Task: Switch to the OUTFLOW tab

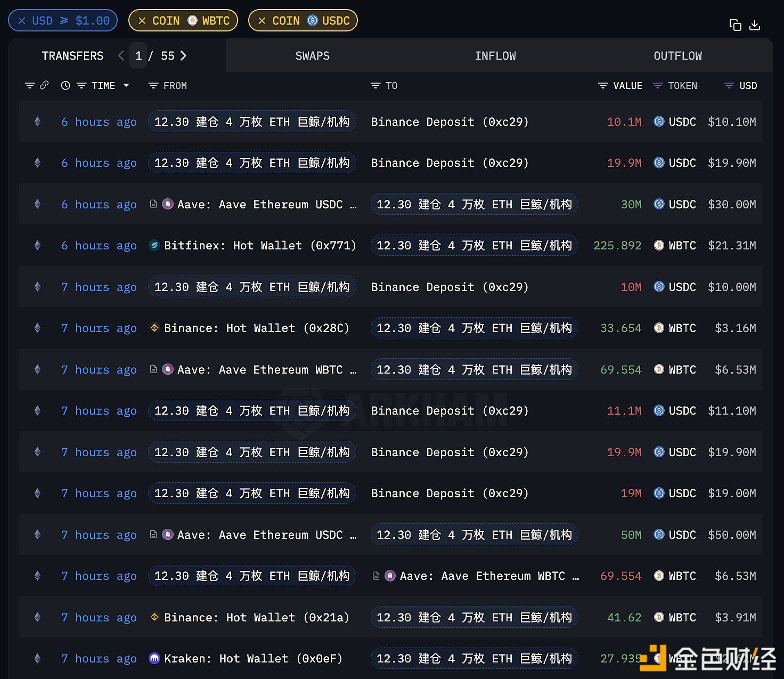Action: tap(678, 55)
